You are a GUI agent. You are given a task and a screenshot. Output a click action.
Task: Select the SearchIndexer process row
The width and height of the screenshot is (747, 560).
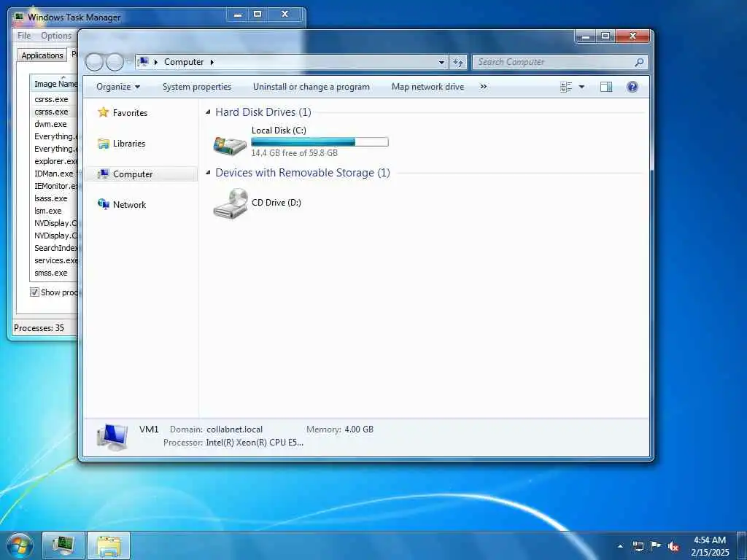54,248
